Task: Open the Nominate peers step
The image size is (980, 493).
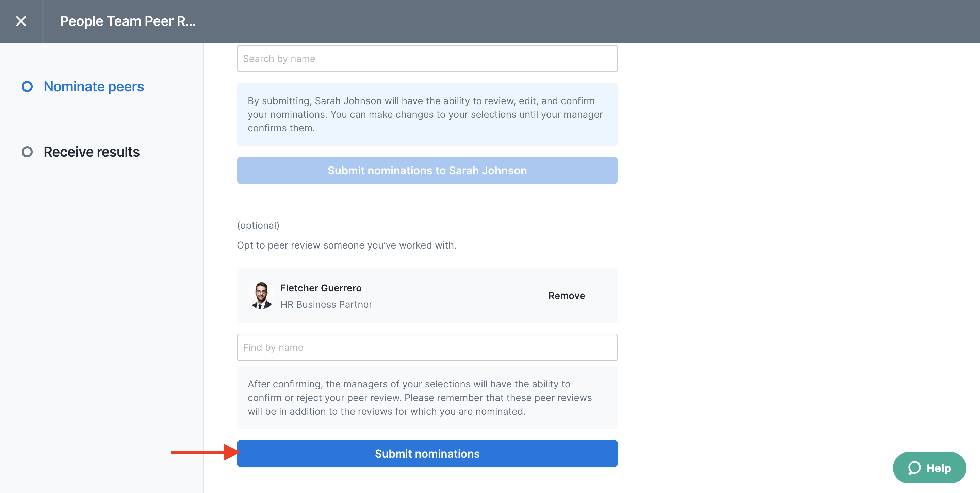Action: (x=94, y=86)
